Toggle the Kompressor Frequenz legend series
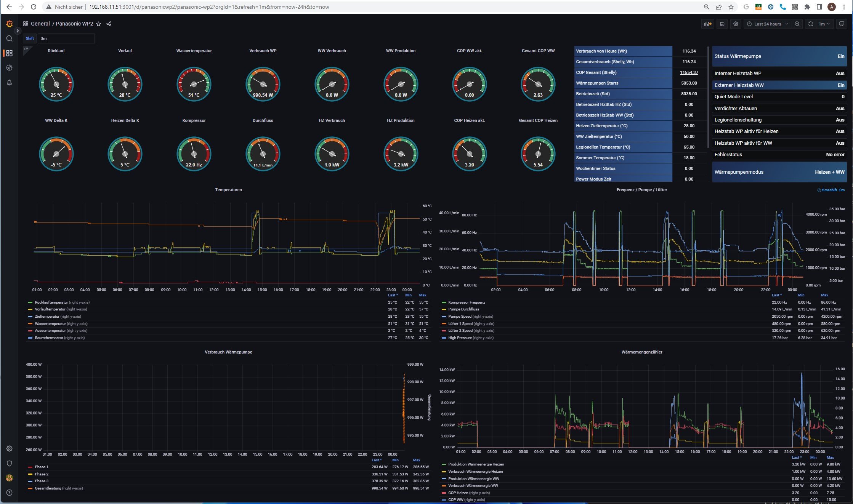 [467, 302]
